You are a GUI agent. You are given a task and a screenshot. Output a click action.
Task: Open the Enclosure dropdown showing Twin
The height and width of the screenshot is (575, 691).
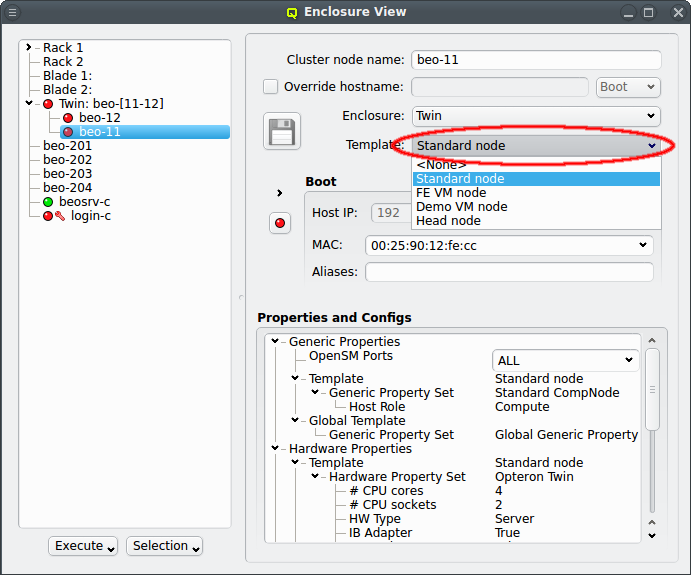(536, 116)
